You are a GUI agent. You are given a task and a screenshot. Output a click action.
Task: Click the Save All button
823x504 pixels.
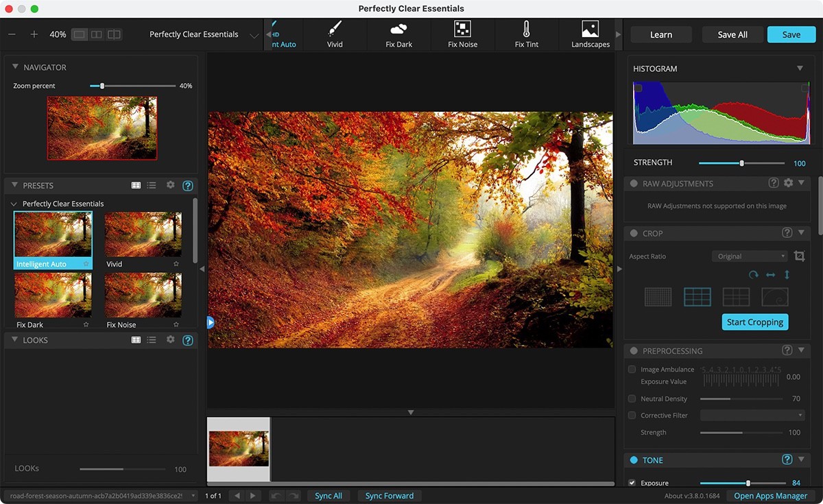pyautogui.click(x=732, y=35)
